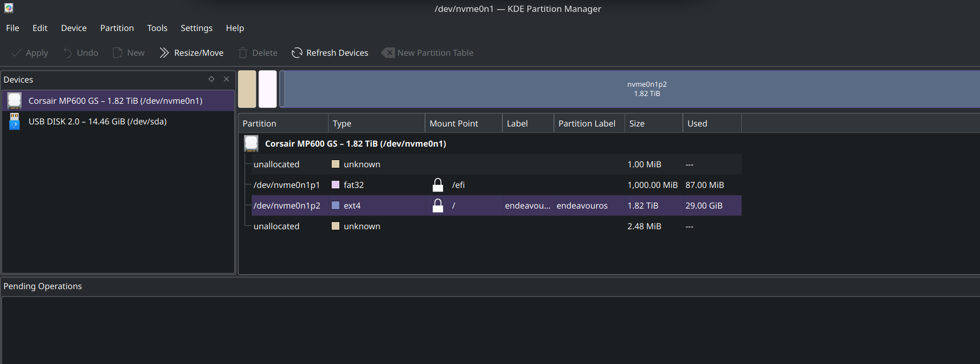This screenshot has height=364, width=980.
Task: Float the Devices panel with diamond icon
Action: (211, 79)
